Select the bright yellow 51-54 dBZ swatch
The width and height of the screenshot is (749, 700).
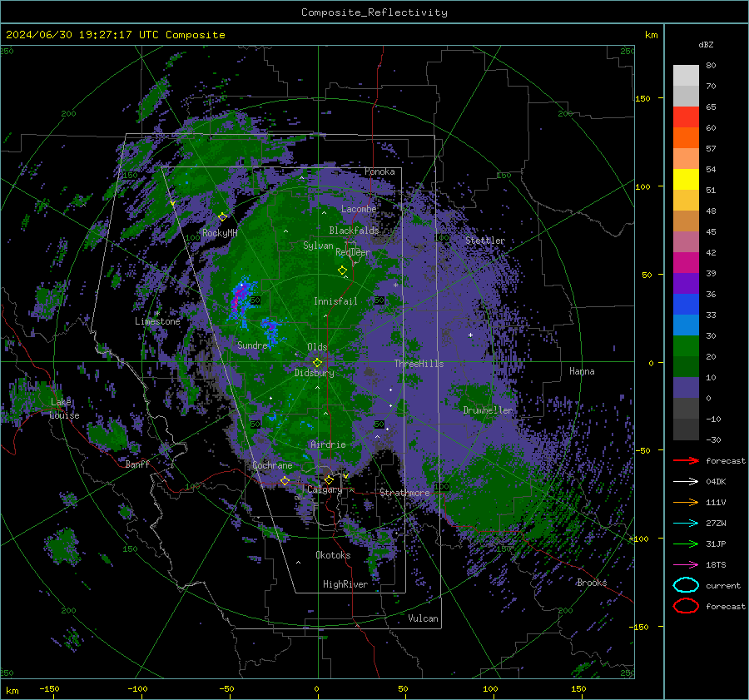click(686, 180)
